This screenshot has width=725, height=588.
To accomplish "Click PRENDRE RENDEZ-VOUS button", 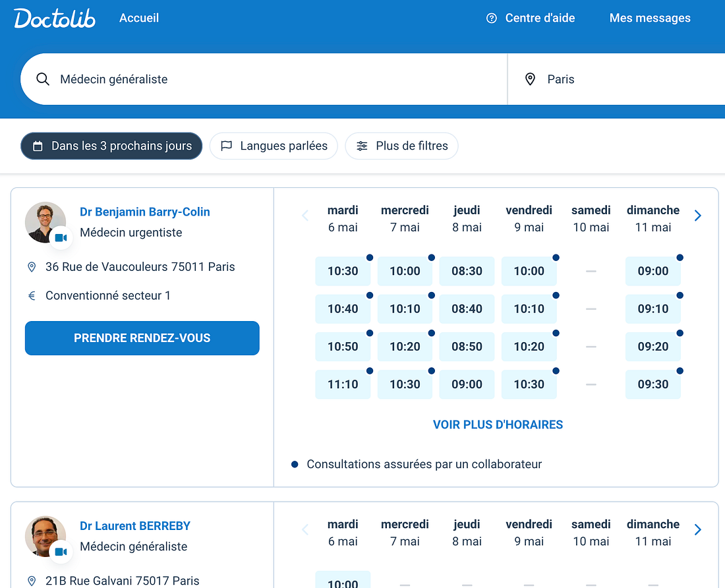I will [x=142, y=338].
